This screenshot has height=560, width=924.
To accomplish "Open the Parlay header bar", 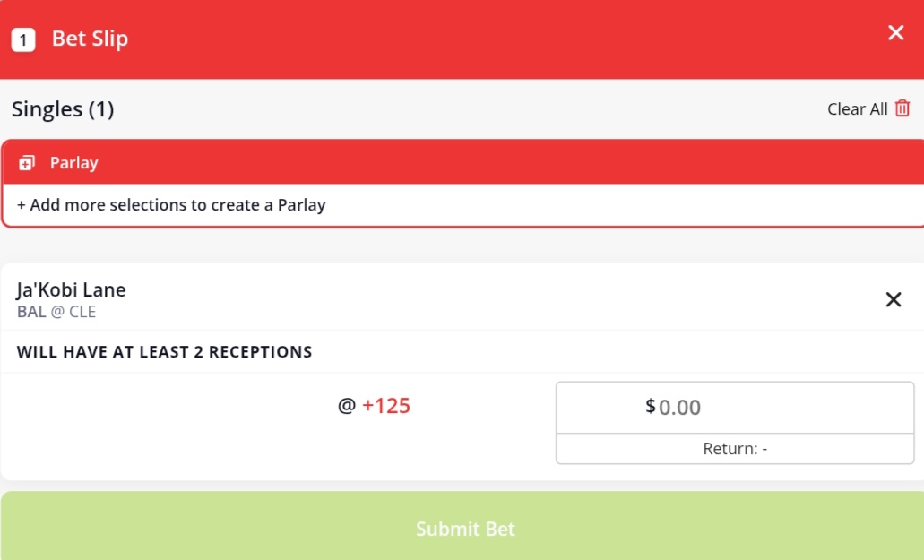I will pyautogui.click(x=463, y=162).
